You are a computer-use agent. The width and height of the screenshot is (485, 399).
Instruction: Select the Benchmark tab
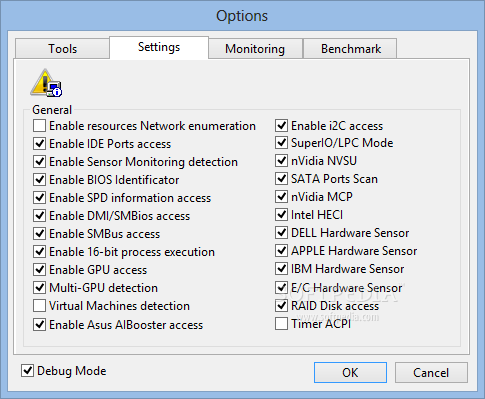click(x=351, y=49)
